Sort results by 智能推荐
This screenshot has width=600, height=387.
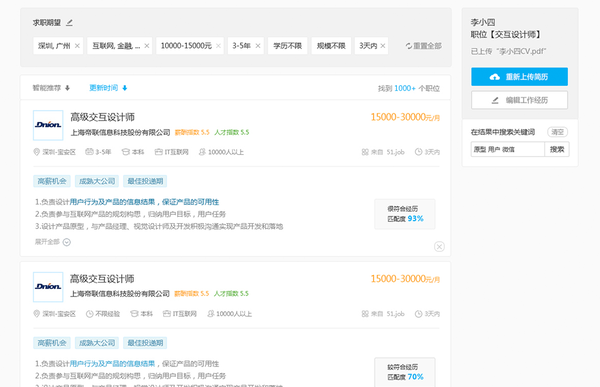click(x=47, y=88)
